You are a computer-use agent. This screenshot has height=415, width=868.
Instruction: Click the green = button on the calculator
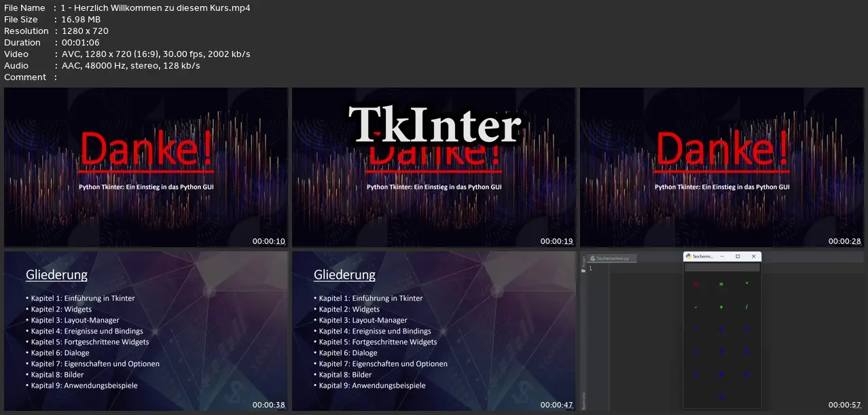click(721, 285)
